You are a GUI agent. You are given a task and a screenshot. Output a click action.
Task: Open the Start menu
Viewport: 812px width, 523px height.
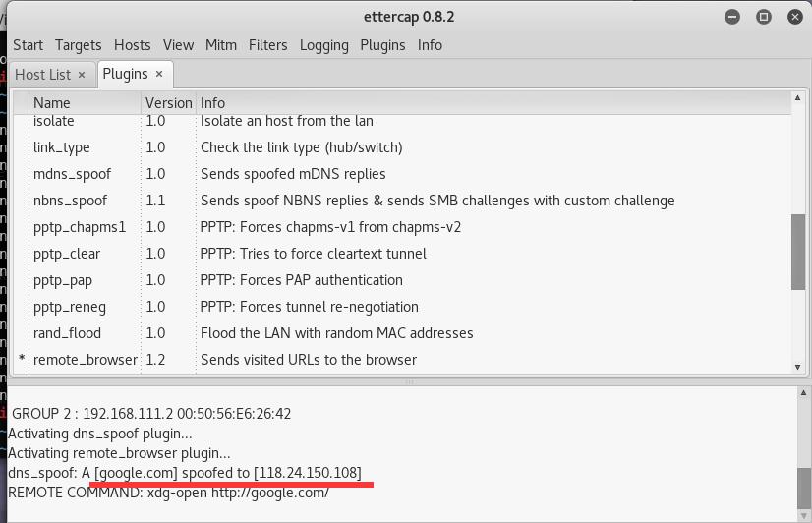(28, 45)
